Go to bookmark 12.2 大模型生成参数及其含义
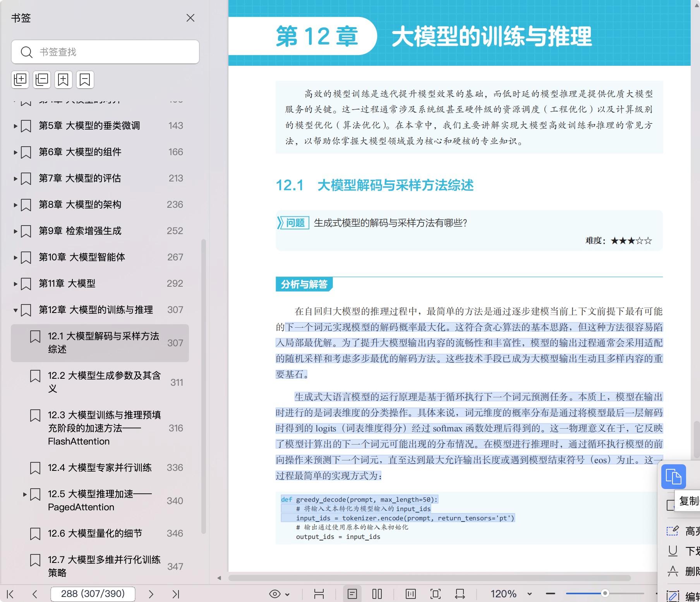The image size is (700, 602). [105, 382]
